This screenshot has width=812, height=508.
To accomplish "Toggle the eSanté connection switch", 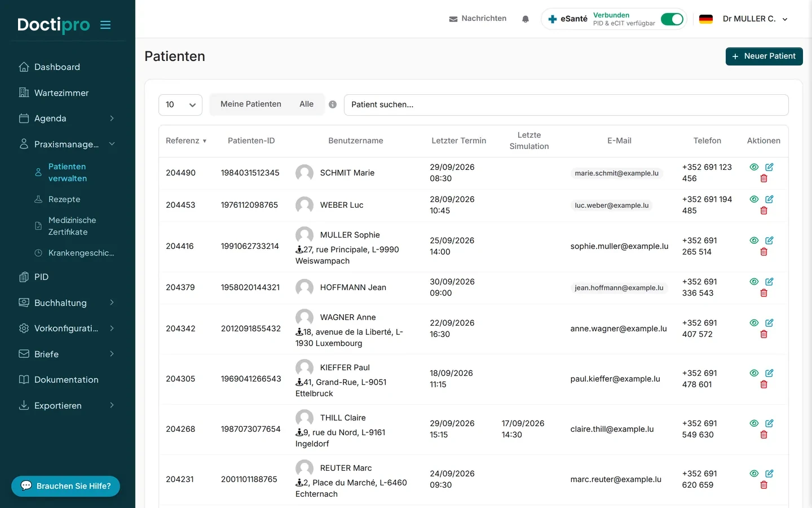I will 672,19.
